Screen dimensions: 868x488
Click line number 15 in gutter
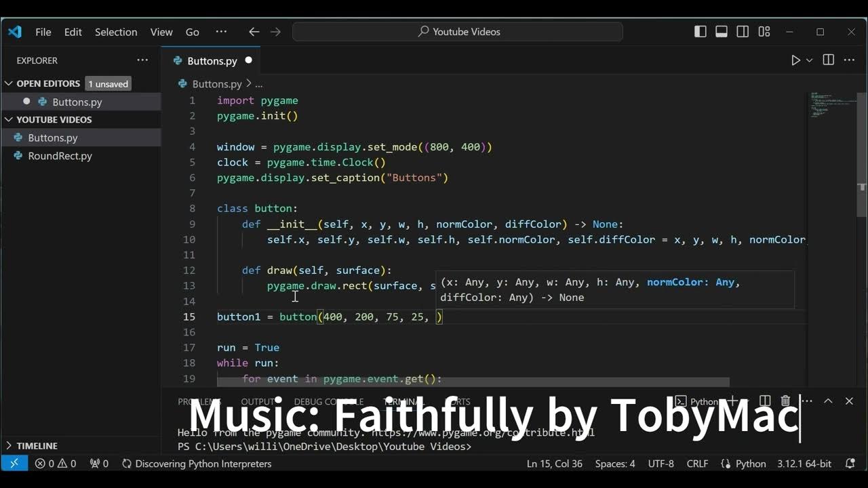point(189,317)
